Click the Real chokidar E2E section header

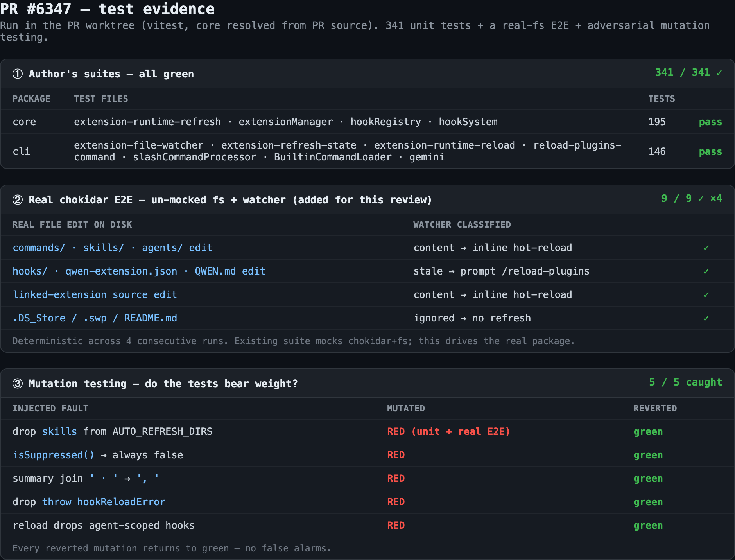pyautogui.click(x=230, y=200)
